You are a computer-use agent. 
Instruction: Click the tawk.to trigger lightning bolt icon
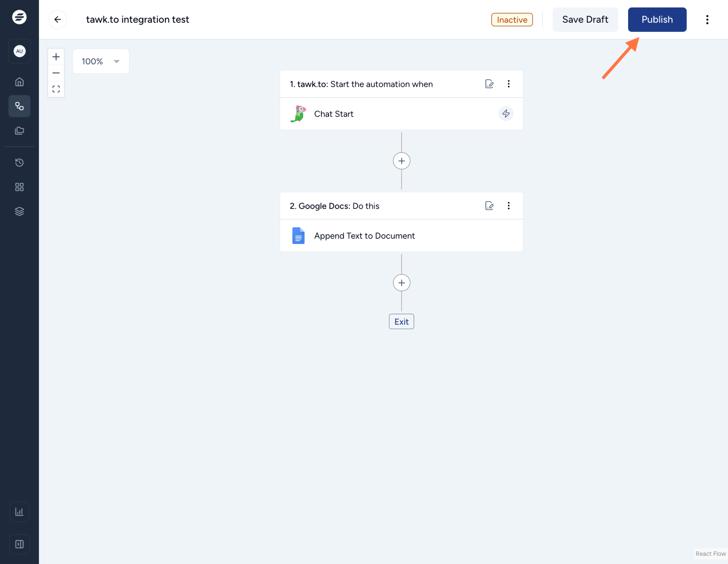[x=506, y=114]
